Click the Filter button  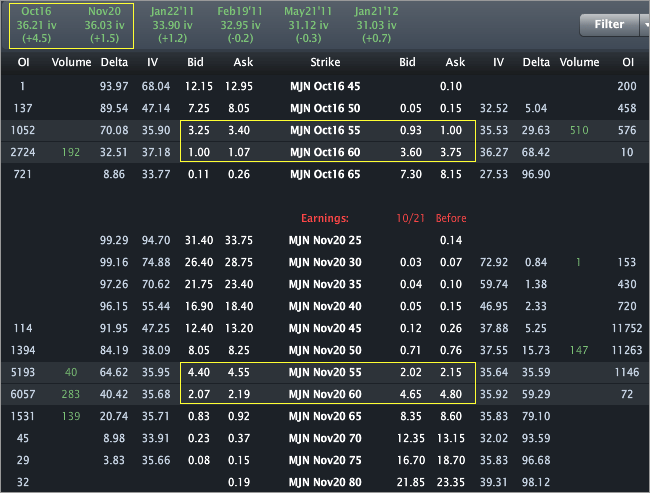(x=609, y=24)
